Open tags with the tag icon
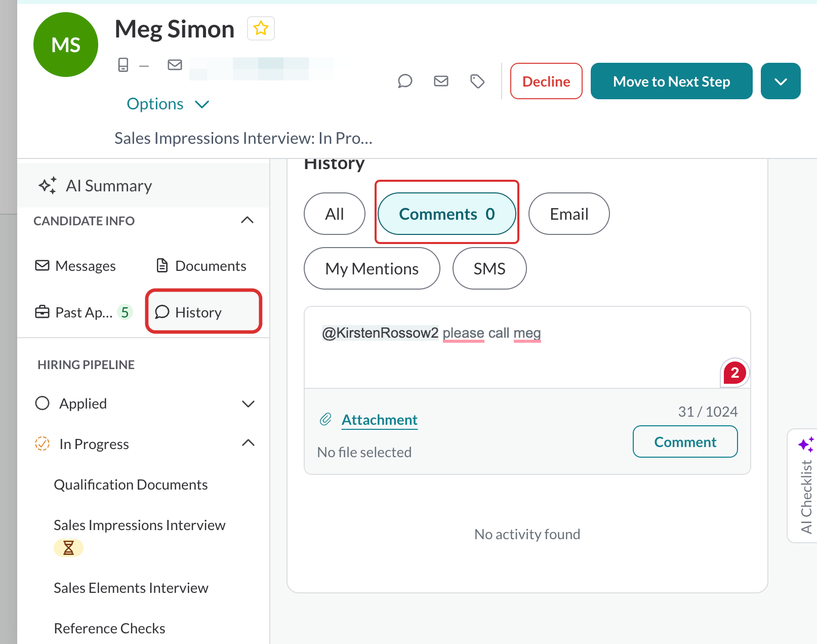The image size is (817, 644). pyautogui.click(x=477, y=81)
